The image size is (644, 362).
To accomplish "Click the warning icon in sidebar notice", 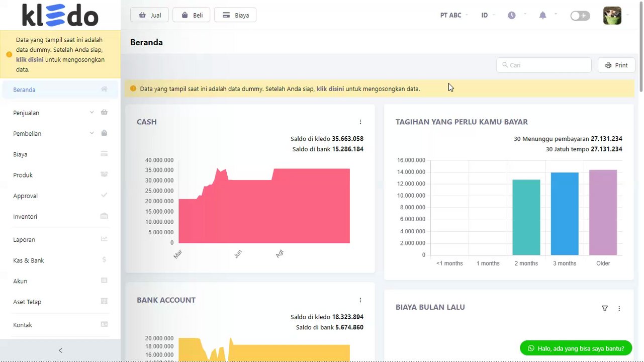I will coord(9,54).
